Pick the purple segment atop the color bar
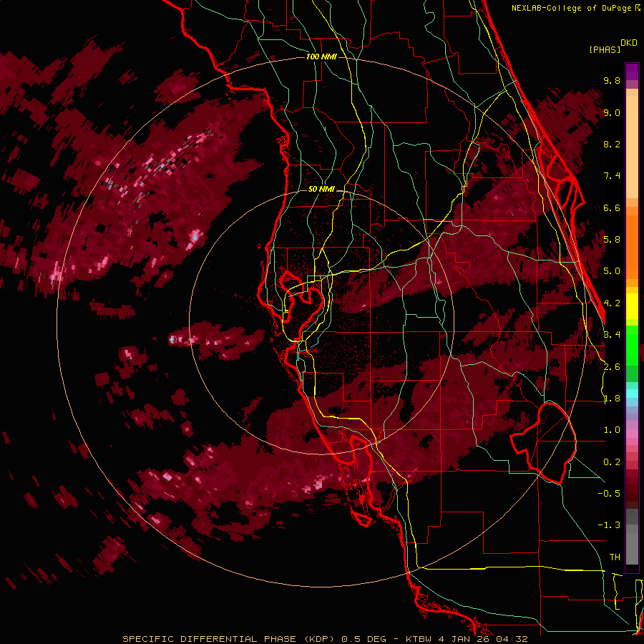The height and width of the screenshot is (644, 644). point(632,72)
